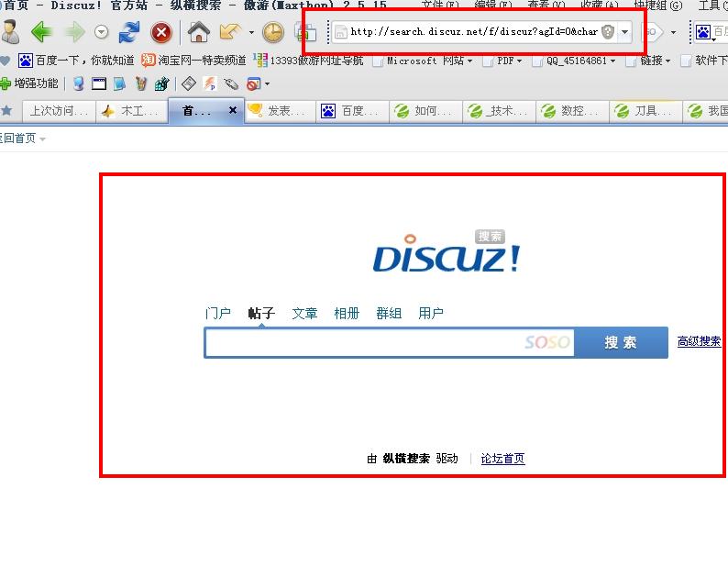
Task: Expand the PDF bookmark folder
Action: [502, 61]
